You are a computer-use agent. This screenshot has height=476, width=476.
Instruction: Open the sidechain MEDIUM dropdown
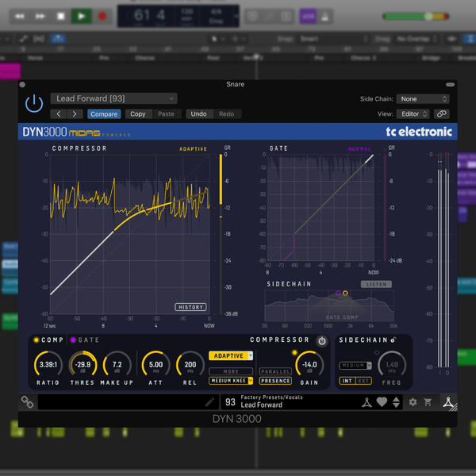point(355,366)
